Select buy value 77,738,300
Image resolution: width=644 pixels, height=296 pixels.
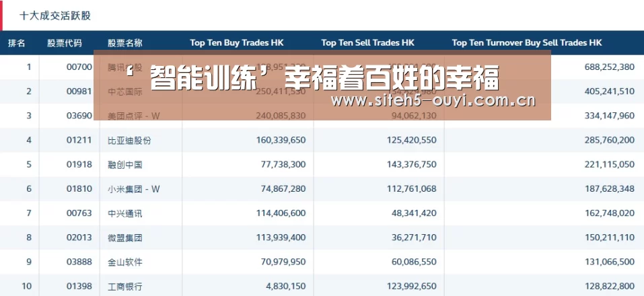(283, 165)
